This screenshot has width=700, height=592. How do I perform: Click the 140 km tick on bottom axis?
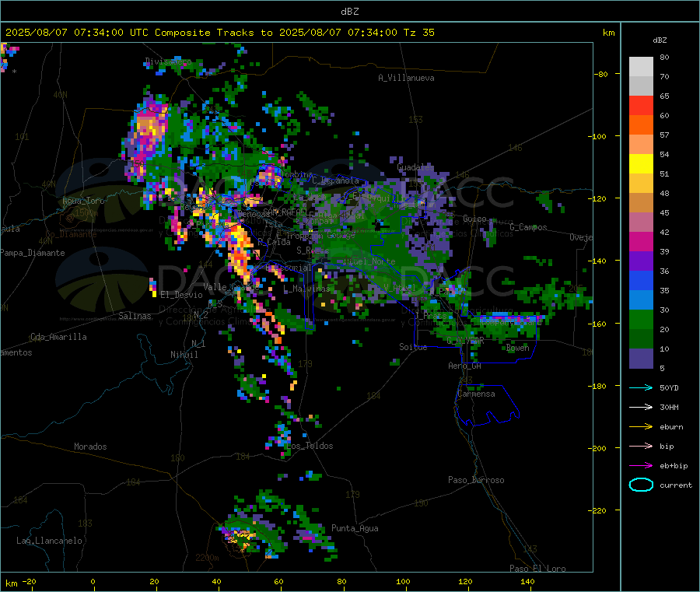point(527,581)
